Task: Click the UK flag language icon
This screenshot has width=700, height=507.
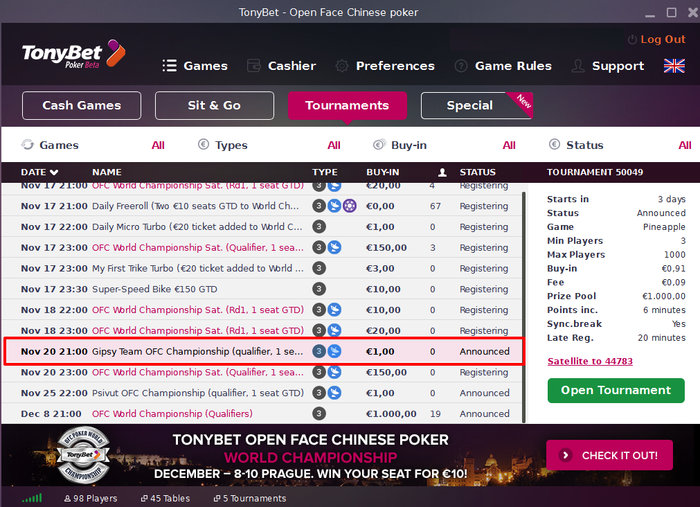Action: 674,66
